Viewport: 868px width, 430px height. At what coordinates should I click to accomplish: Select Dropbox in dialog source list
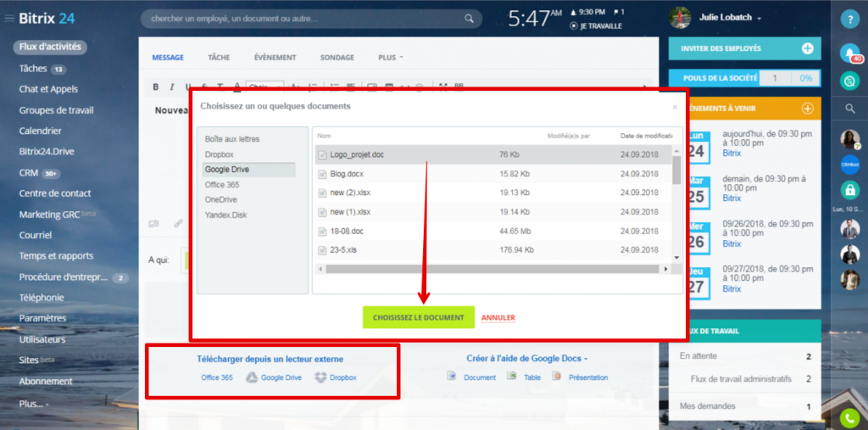tap(220, 154)
